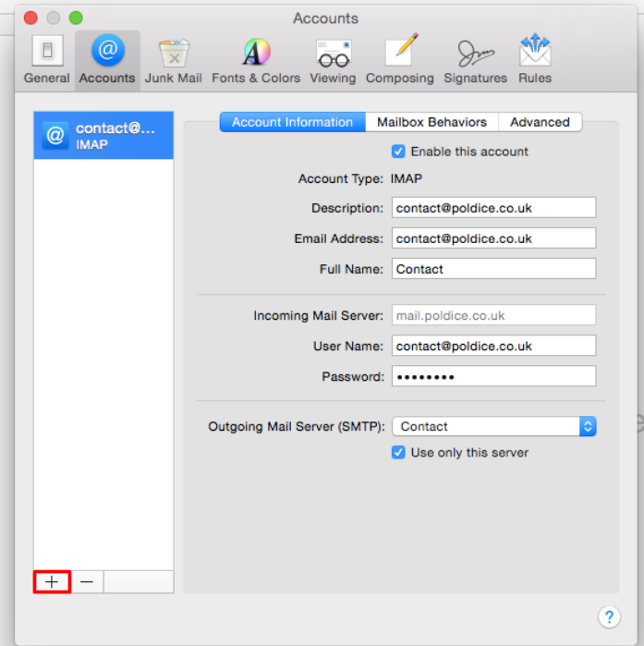This screenshot has width=644, height=646.
Task: Select the Account Information tab
Action: (x=292, y=122)
